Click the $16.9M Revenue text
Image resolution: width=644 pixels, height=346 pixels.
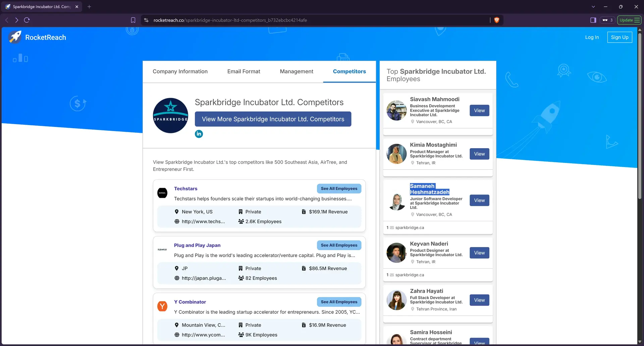point(327,325)
